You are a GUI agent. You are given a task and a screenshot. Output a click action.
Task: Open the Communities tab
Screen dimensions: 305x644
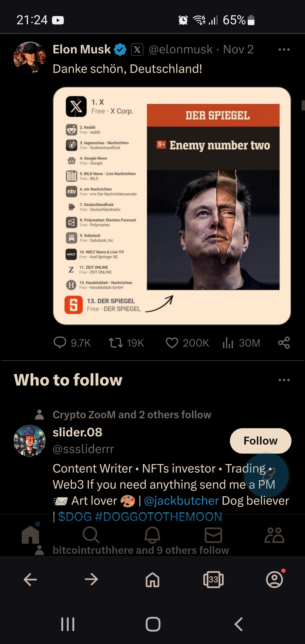click(x=274, y=535)
